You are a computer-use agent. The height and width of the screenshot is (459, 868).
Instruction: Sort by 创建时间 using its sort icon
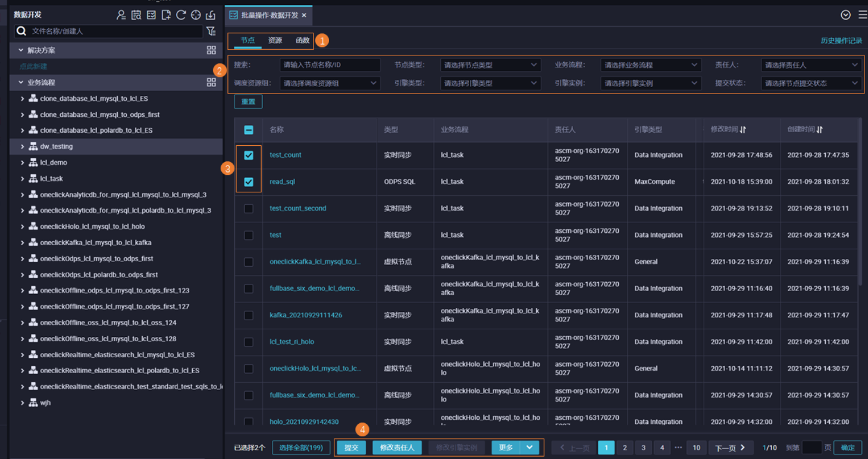(820, 129)
